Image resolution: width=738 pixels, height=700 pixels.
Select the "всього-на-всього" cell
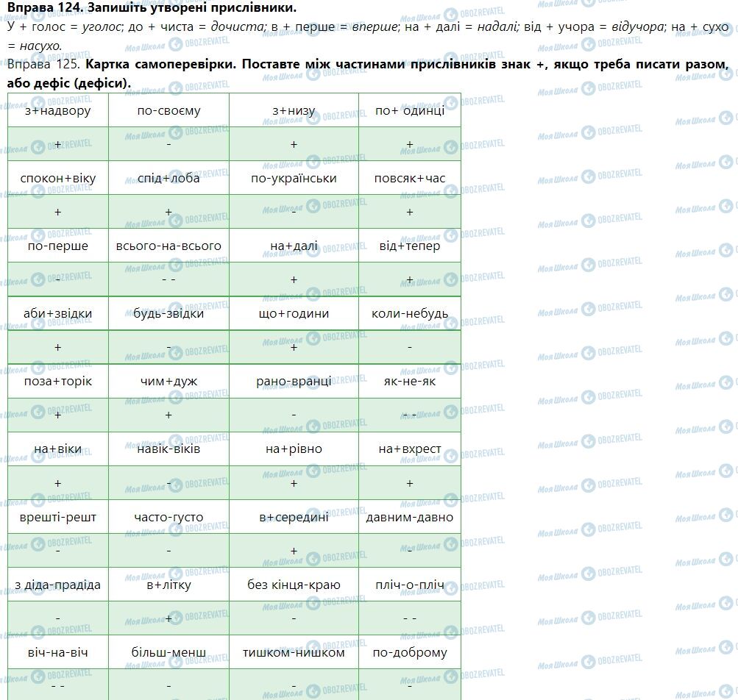click(168, 246)
